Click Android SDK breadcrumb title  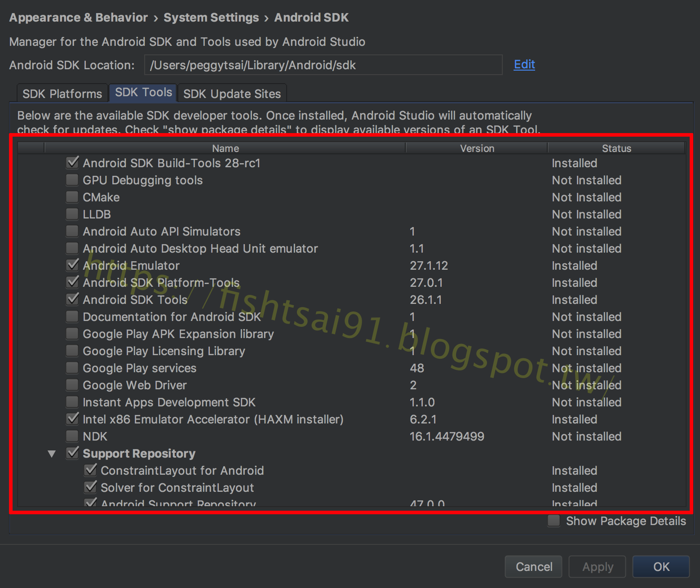pyautogui.click(x=311, y=18)
